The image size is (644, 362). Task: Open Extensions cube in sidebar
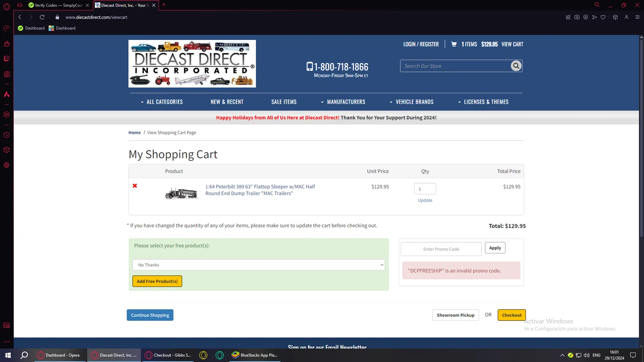pyautogui.click(x=6, y=150)
